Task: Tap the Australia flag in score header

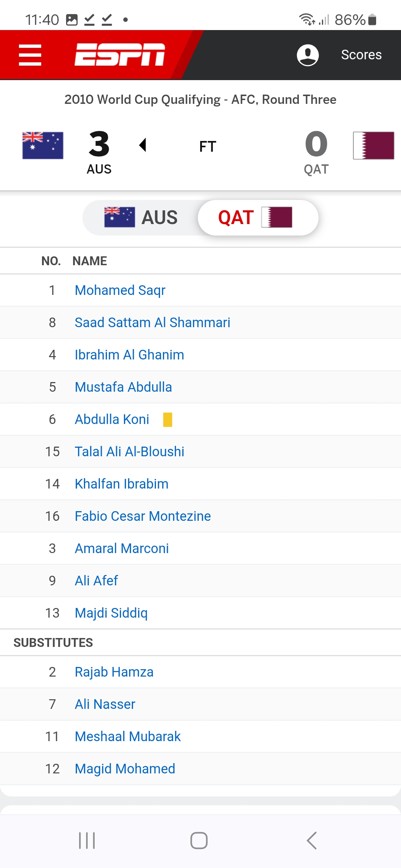Action: point(43,145)
